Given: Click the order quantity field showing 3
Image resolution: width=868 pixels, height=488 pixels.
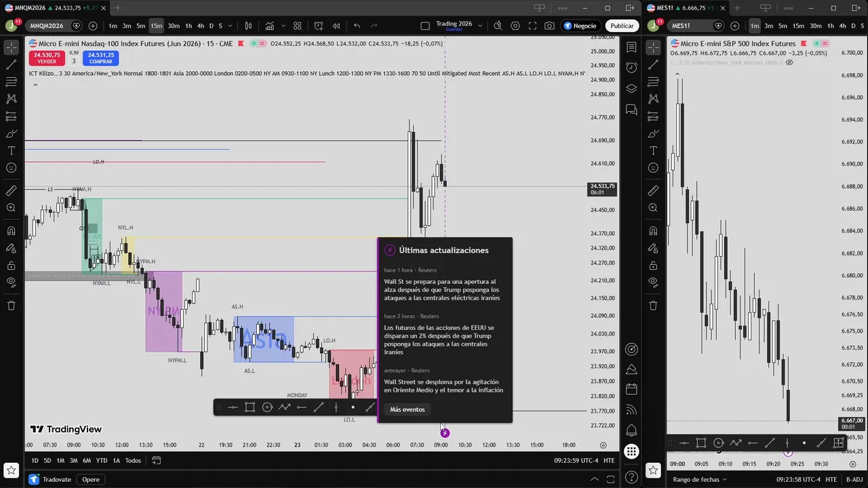Looking at the screenshot, I should click(74, 61).
